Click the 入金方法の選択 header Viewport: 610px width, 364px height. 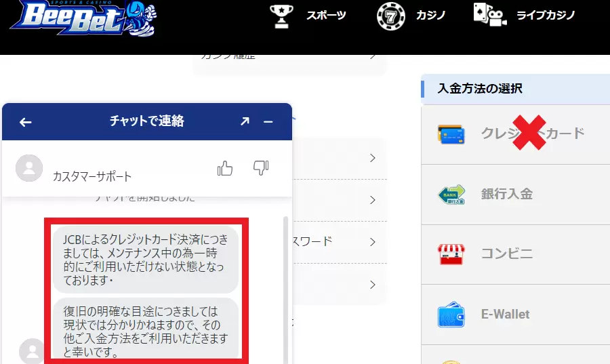(516, 89)
